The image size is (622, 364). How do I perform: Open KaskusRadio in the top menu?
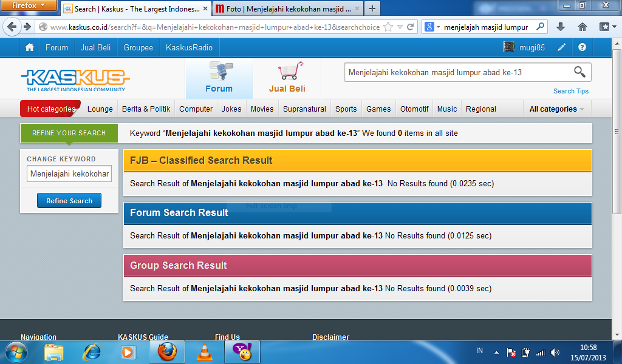(190, 47)
